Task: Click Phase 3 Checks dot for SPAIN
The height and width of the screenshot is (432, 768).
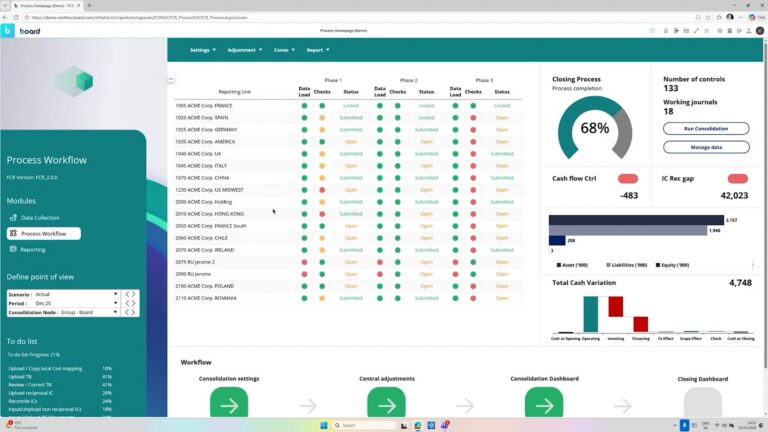Action: tap(473, 118)
